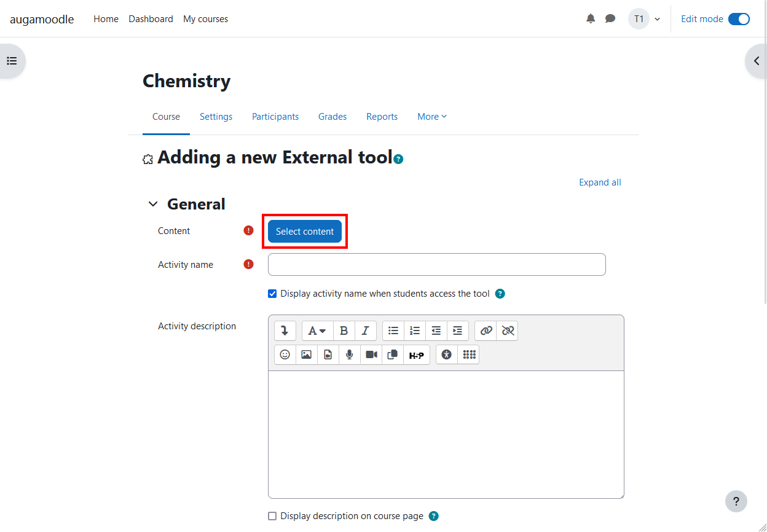Switch to the Participants tab
The width and height of the screenshot is (767, 532).
275,117
